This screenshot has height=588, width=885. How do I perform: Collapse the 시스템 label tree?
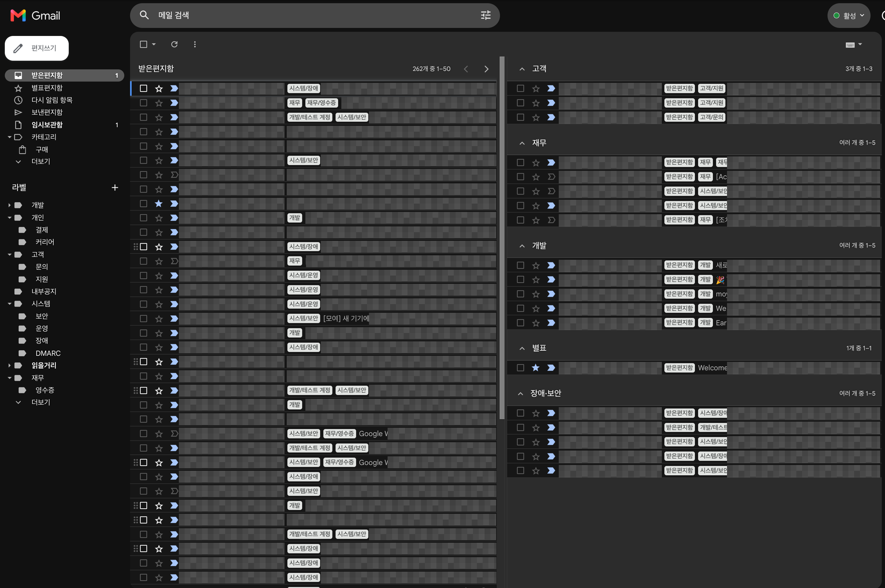coord(9,304)
